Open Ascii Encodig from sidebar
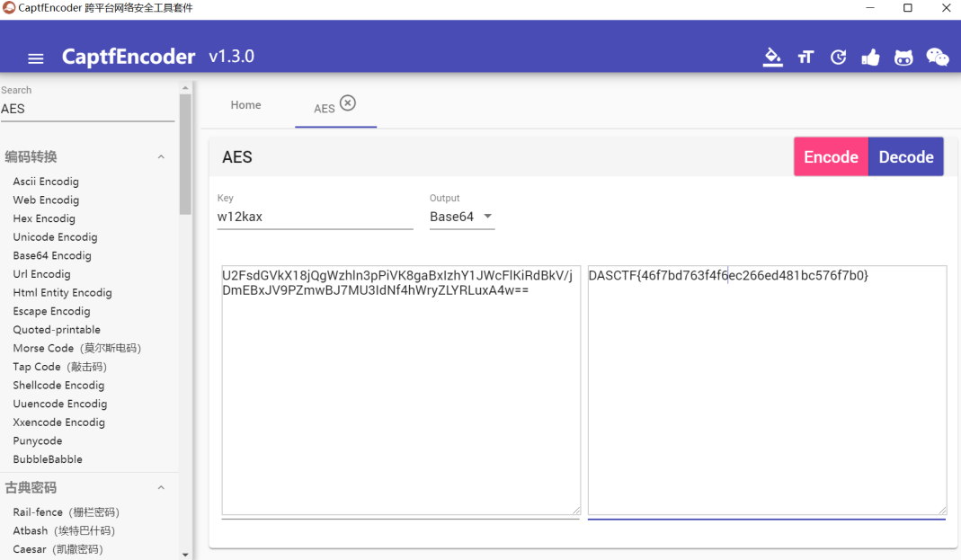 tap(46, 182)
